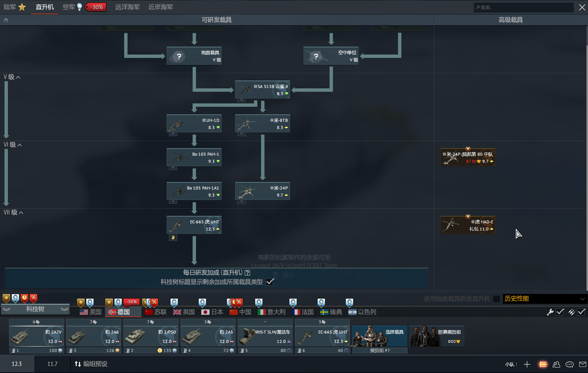Toggle the checkbox beside the wrench icon

[x=560, y=312]
